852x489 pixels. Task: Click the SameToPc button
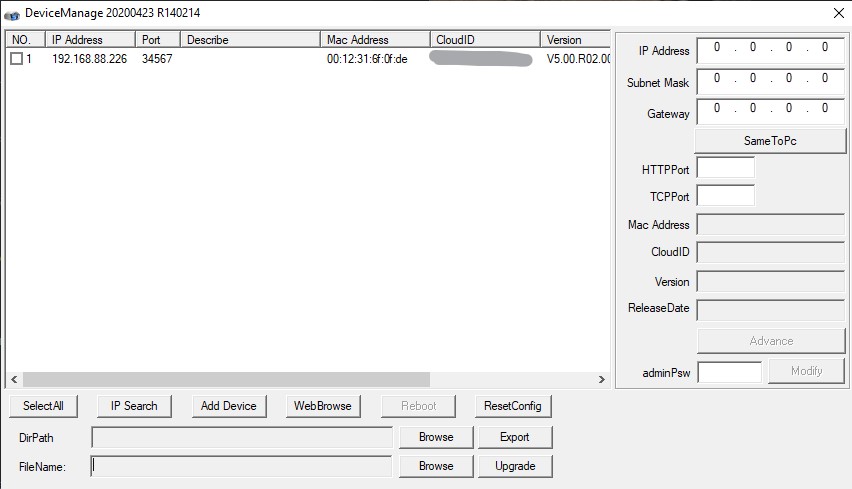click(770, 141)
